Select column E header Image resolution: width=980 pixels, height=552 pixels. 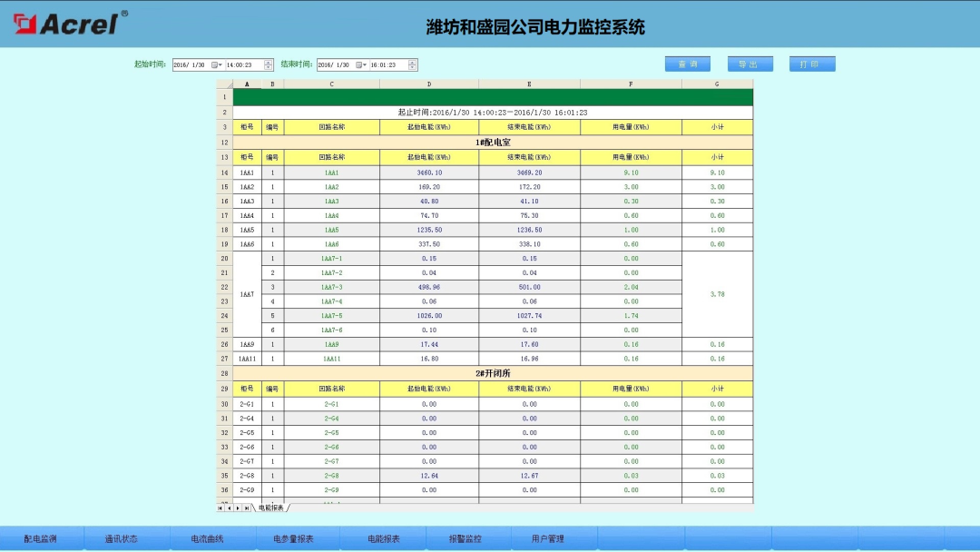pos(529,84)
